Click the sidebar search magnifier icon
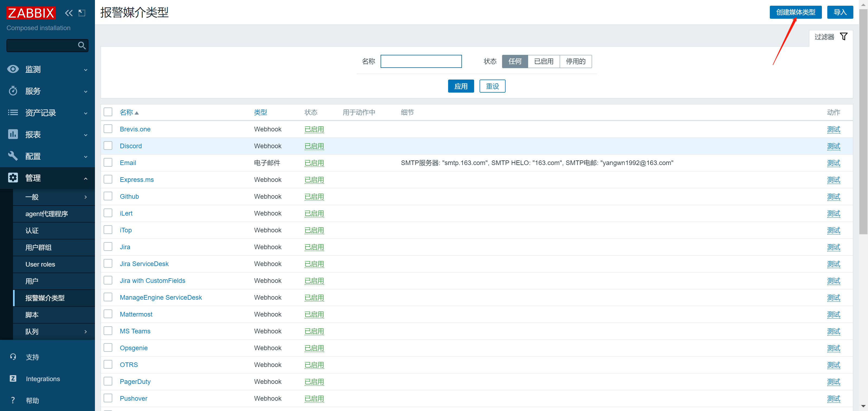 coord(82,45)
